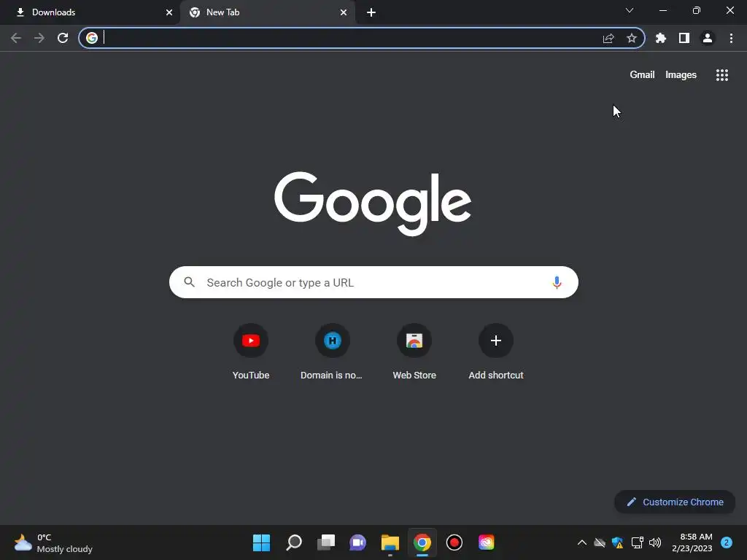
Task: Click the 'Search Google or type a URL' box
Action: pos(373,282)
